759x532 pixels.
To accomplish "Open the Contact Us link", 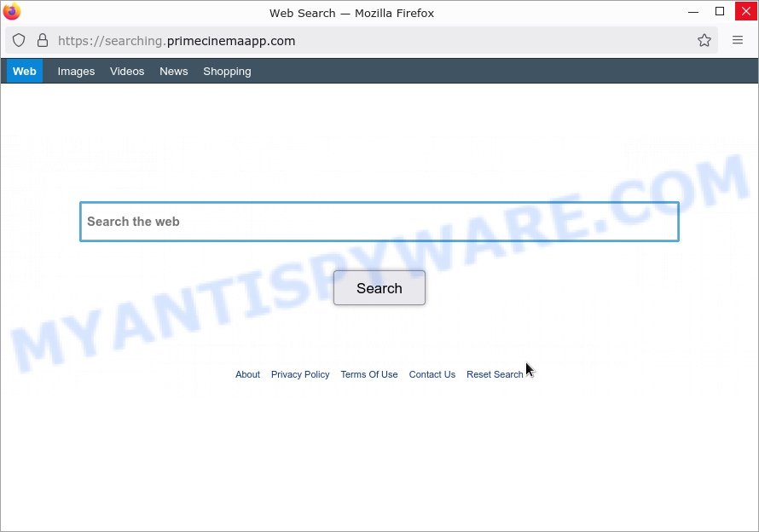I will [432, 374].
